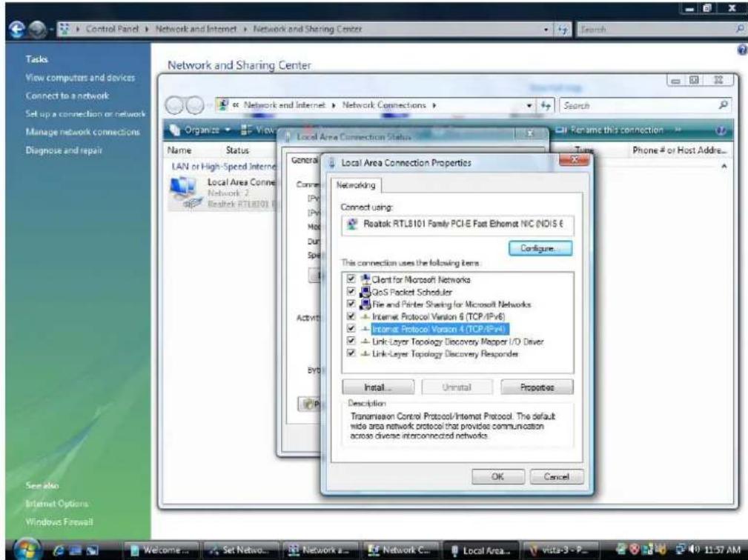
Task: Launch Internet Explorer from Quick Launch
Action: pos(59,550)
